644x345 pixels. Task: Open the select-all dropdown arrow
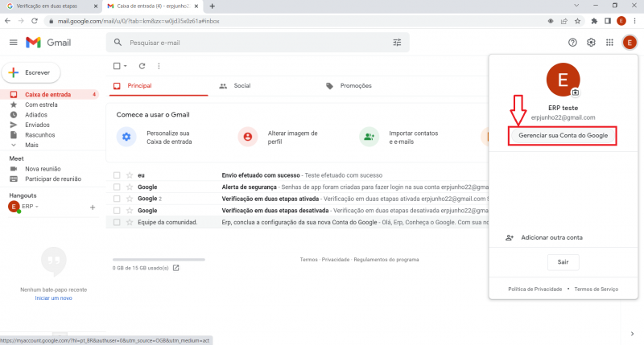[x=126, y=66]
